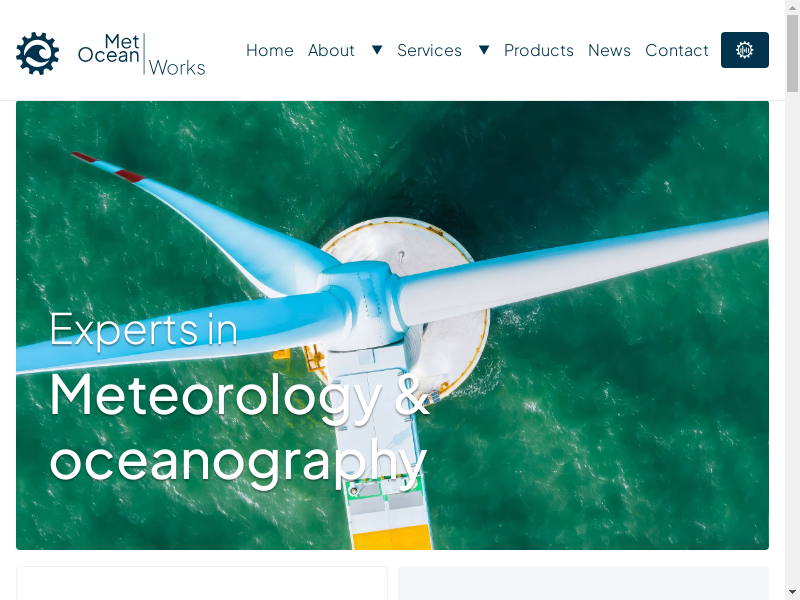800x600 pixels.
Task: Expand the dropdown arrow next to Services
Action: pos(484,50)
